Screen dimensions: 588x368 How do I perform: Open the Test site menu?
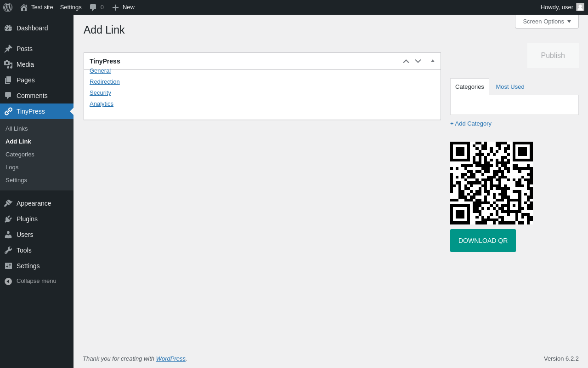pyautogui.click(x=37, y=7)
